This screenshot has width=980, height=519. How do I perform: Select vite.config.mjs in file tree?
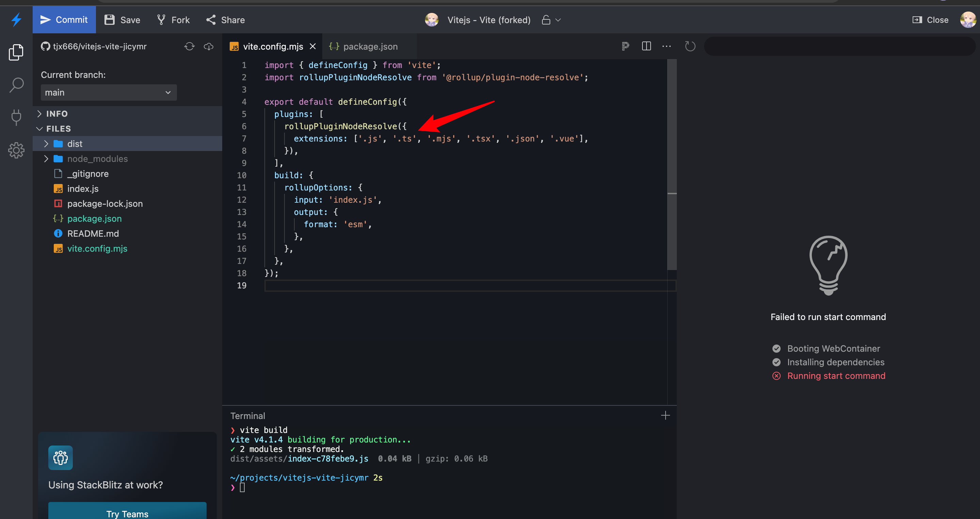tap(128, 248)
